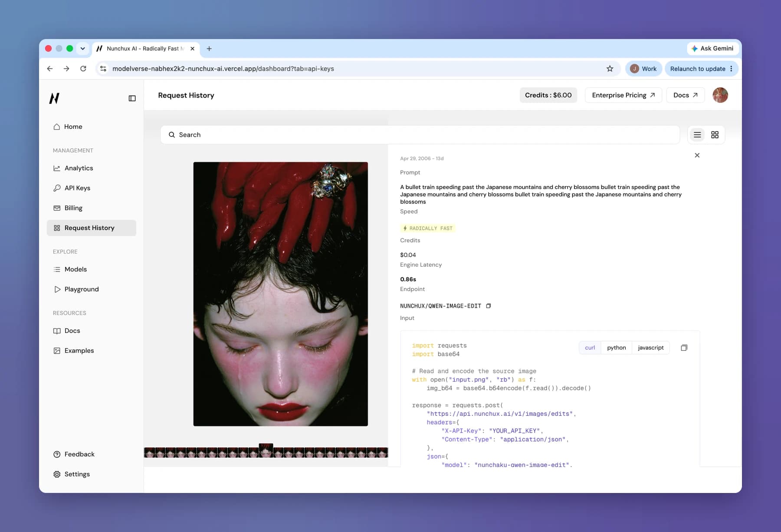Viewport: 781px width, 532px height.
Task: Open Models under Explore
Action: (91, 269)
